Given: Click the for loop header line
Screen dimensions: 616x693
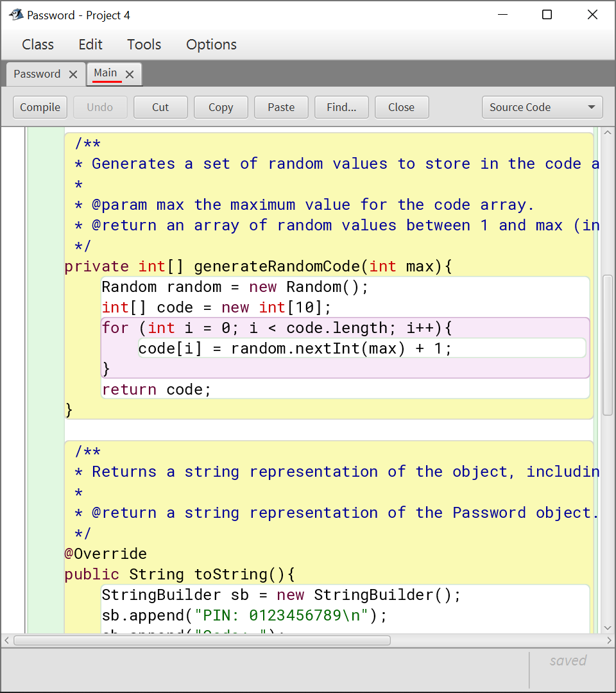Looking at the screenshot, I should (x=277, y=328).
